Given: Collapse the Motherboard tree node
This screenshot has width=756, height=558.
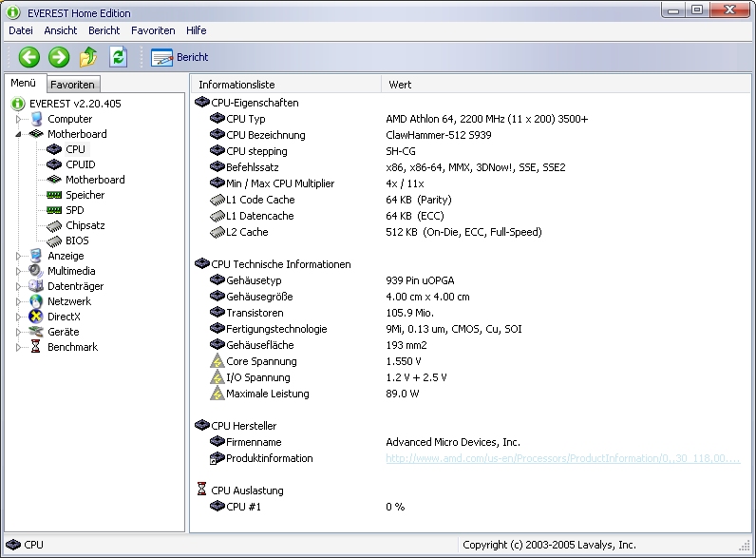Looking at the screenshot, I should [x=18, y=134].
